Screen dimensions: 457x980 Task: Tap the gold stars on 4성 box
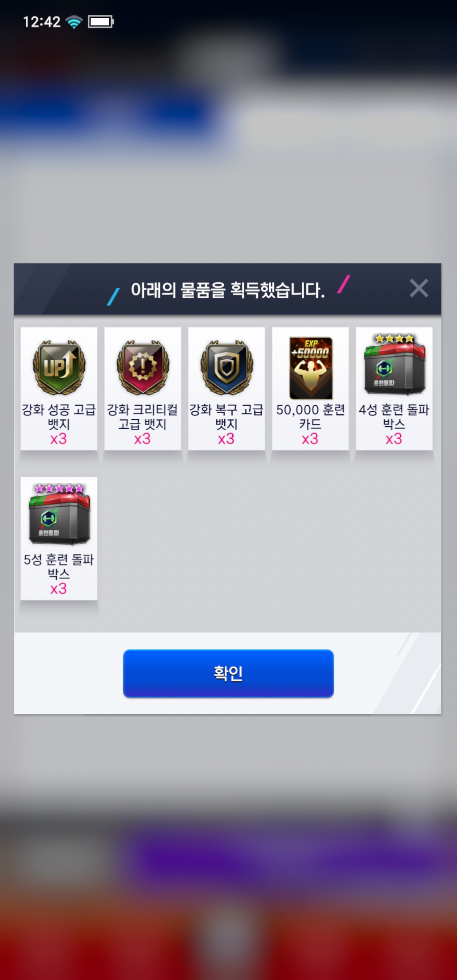(394, 338)
